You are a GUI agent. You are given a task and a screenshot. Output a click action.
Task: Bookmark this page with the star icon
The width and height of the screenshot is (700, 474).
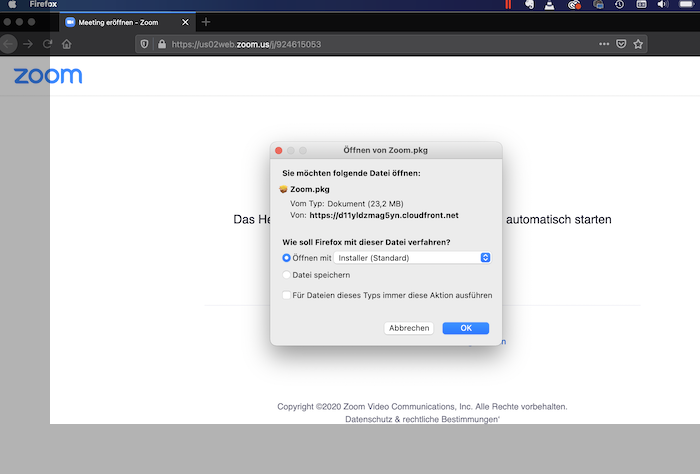[638, 44]
